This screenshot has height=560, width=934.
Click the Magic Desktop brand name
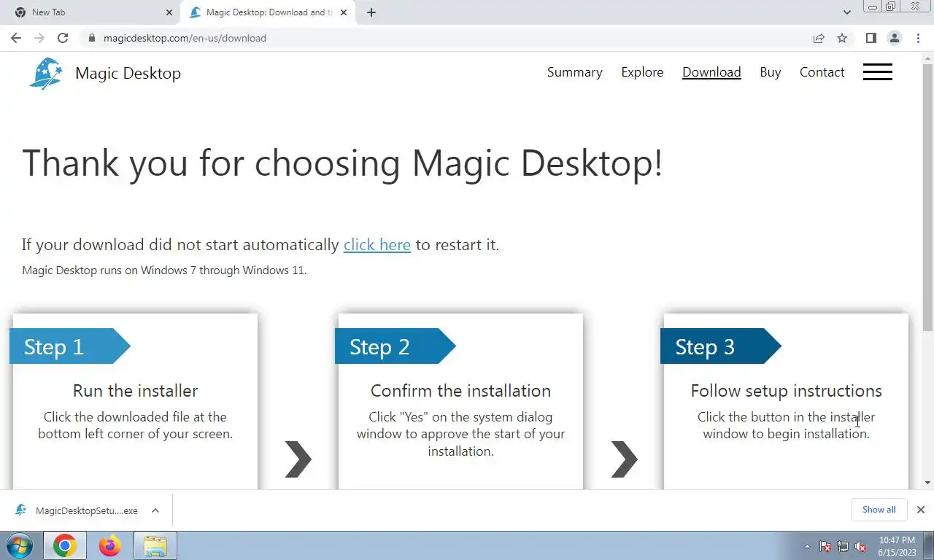coord(128,73)
